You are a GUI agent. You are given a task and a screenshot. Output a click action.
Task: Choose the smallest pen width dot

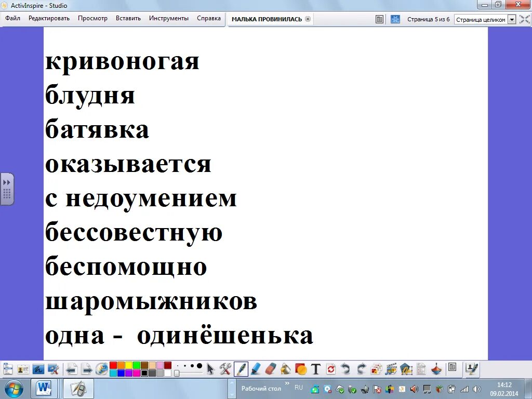[x=177, y=366]
